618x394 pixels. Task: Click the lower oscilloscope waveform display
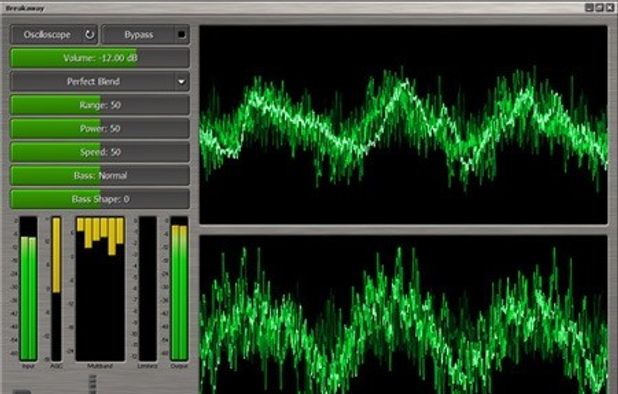pos(404,315)
